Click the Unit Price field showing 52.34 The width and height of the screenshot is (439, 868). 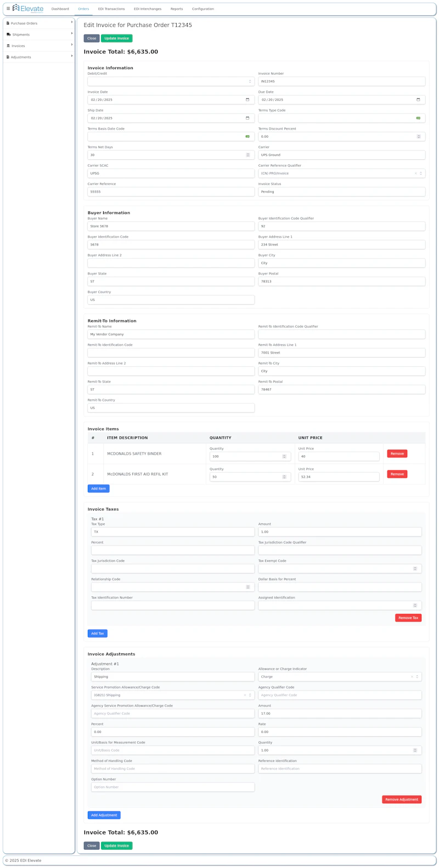(339, 477)
